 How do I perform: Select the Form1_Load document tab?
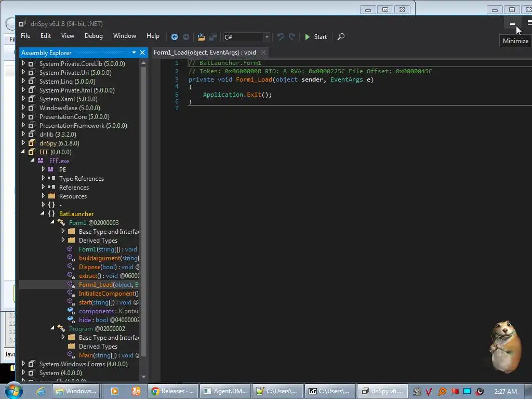(205, 52)
